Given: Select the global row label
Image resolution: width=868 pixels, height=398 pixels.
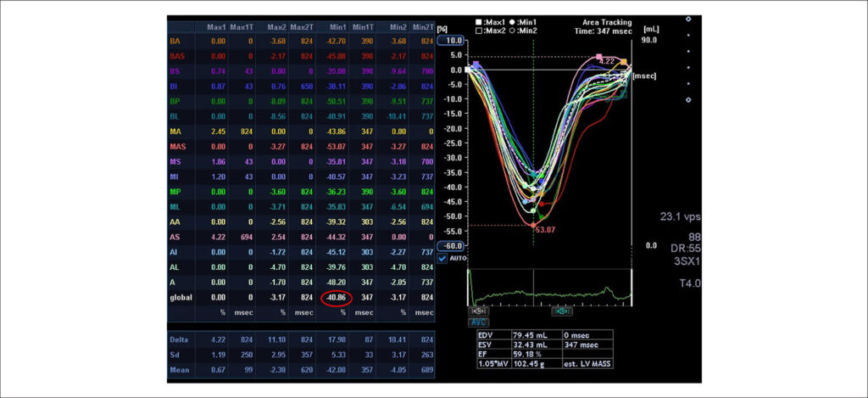Looking at the screenshot, I should click(x=181, y=298).
